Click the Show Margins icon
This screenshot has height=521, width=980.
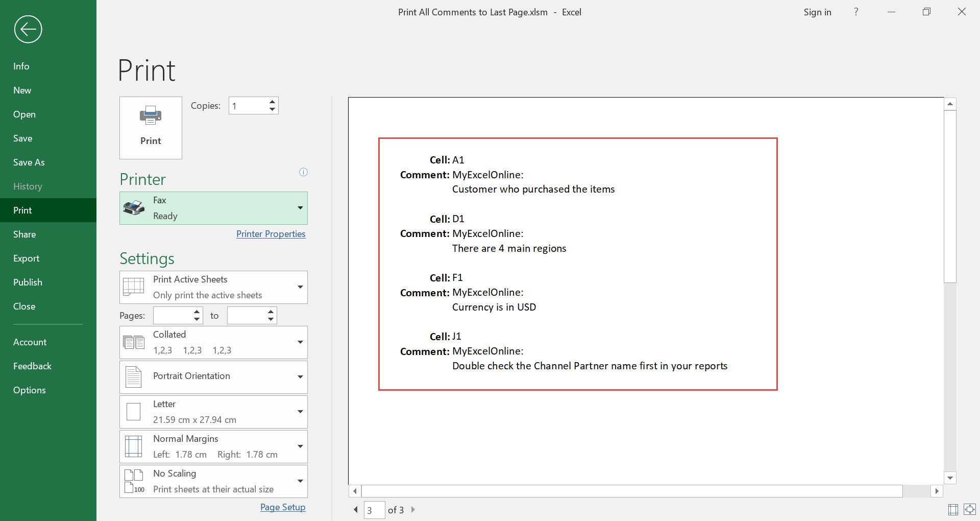[953, 509]
